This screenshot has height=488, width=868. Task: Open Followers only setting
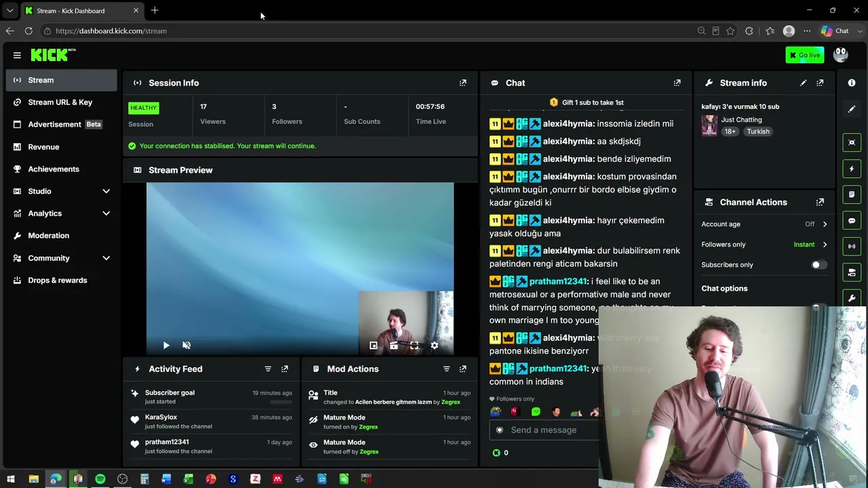coord(764,244)
